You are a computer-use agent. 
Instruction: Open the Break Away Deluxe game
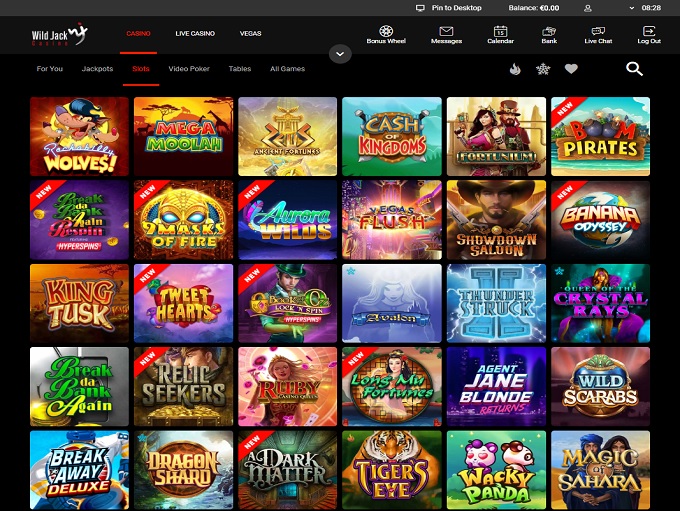79,470
